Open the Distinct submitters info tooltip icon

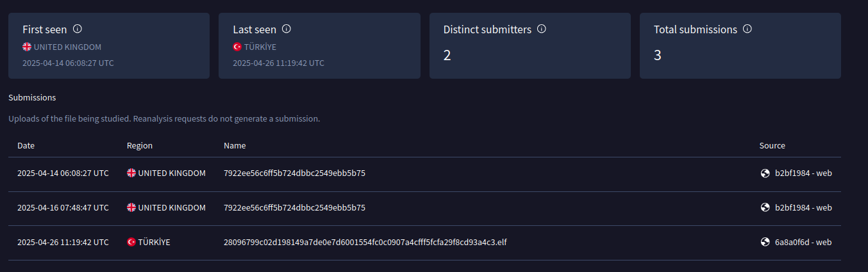pos(541,29)
